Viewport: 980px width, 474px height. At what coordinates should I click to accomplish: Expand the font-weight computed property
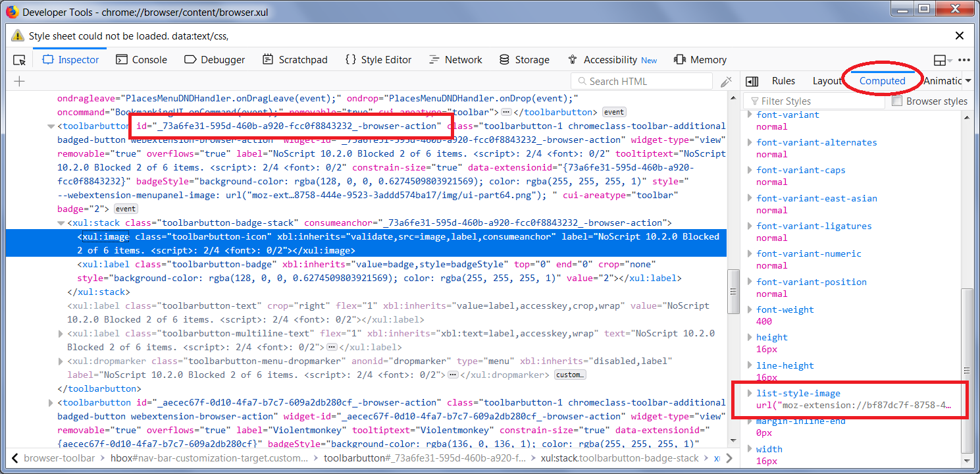click(x=749, y=310)
